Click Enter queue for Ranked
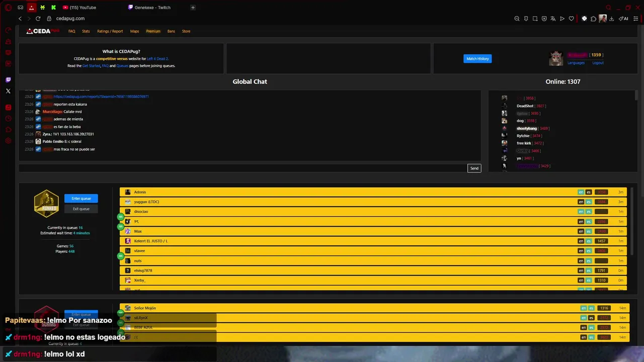The image size is (644, 362). (81, 199)
